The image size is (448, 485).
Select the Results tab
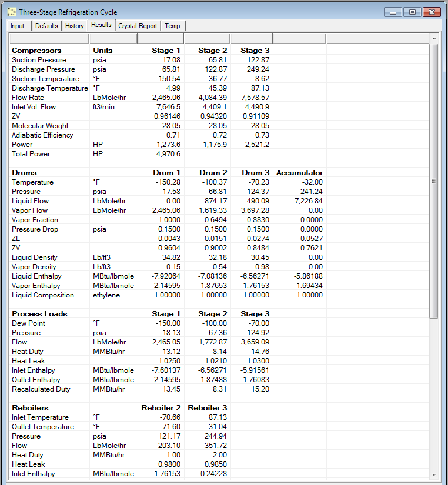pos(101,25)
